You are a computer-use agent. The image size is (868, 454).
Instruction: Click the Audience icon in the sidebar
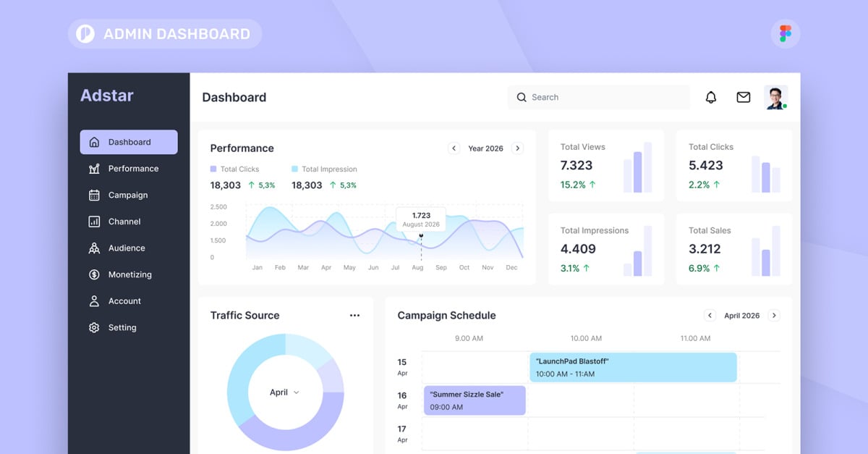pyautogui.click(x=93, y=248)
